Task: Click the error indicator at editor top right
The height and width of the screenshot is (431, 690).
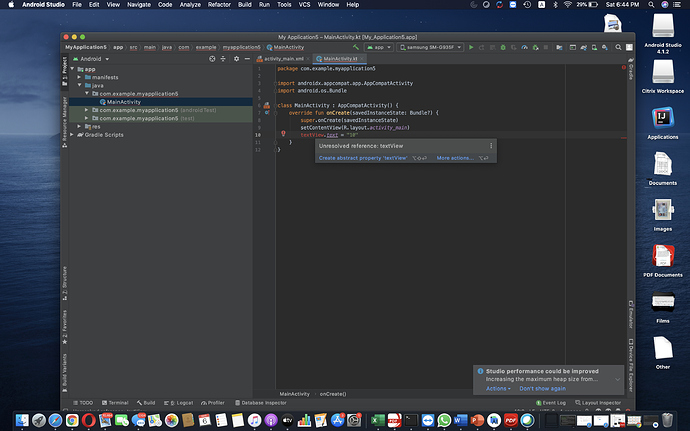Action: click(x=624, y=67)
